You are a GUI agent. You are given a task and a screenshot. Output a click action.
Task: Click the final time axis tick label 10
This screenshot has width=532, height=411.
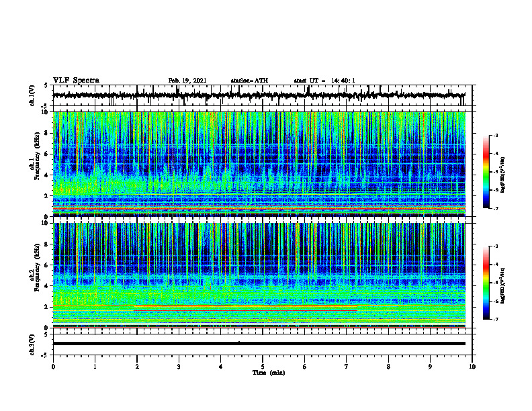[x=472, y=367]
